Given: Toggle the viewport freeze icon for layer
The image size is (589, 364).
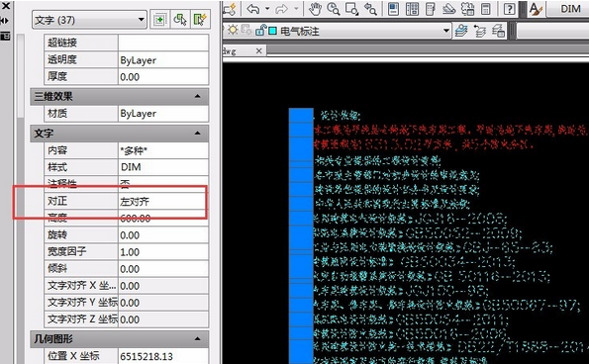Looking at the screenshot, I should click(246, 30).
